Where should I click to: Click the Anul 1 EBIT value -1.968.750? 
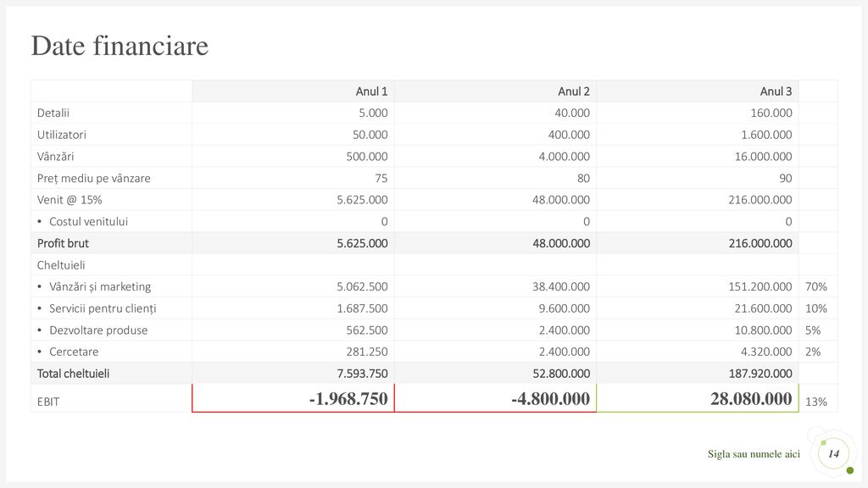(348, 399)
